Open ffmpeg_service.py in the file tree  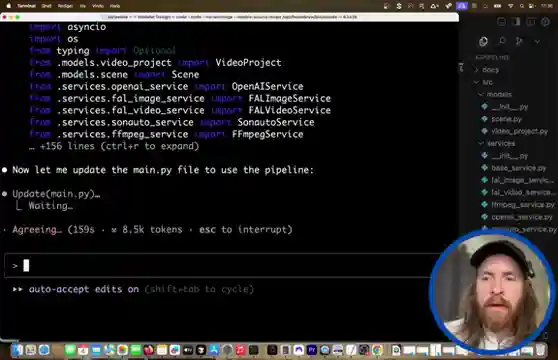tap(523, 205)
